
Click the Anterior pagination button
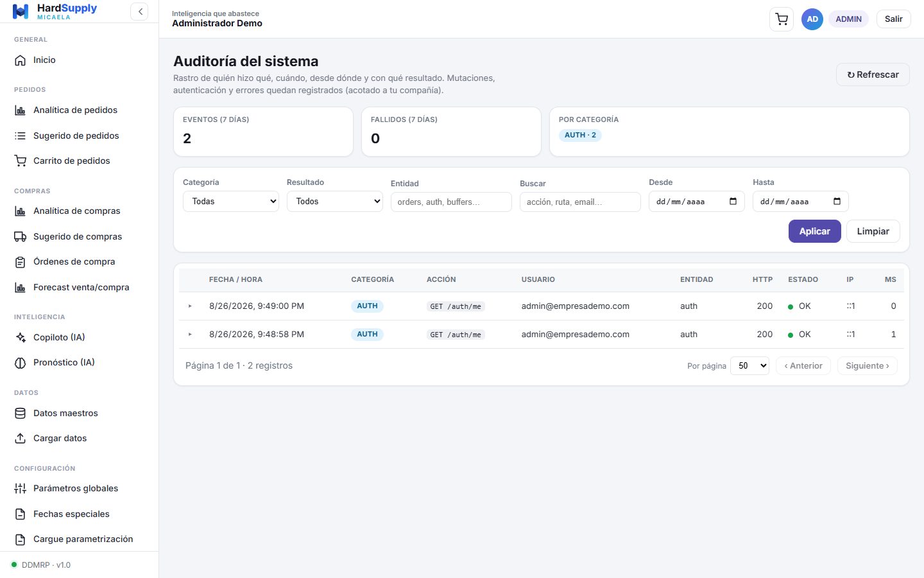803,365
